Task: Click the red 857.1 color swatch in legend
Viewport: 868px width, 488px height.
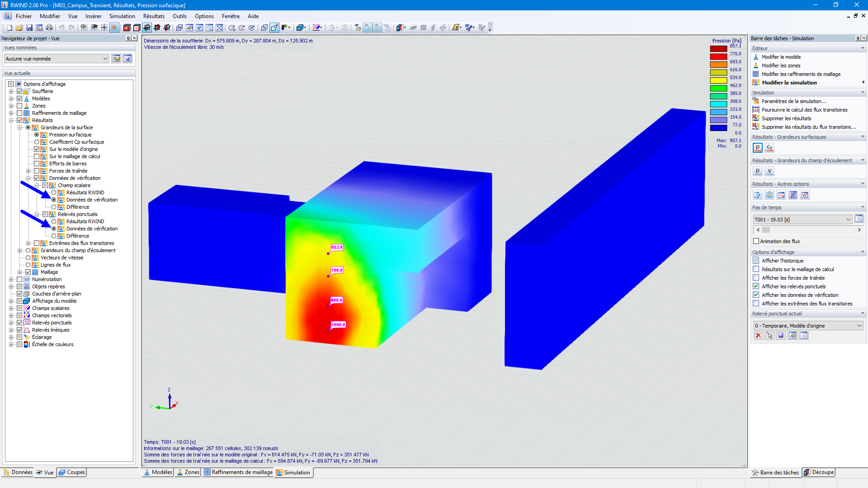Action: (718, 49)
